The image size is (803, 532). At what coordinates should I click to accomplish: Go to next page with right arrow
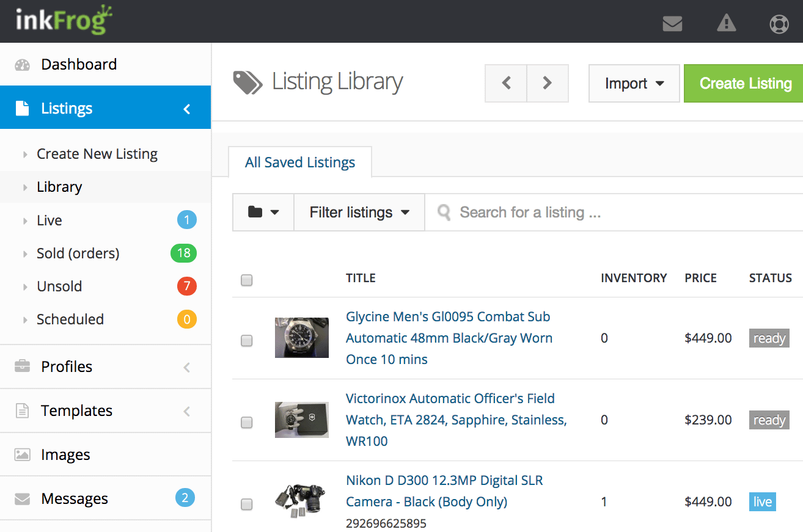click(x=548, y=83)
